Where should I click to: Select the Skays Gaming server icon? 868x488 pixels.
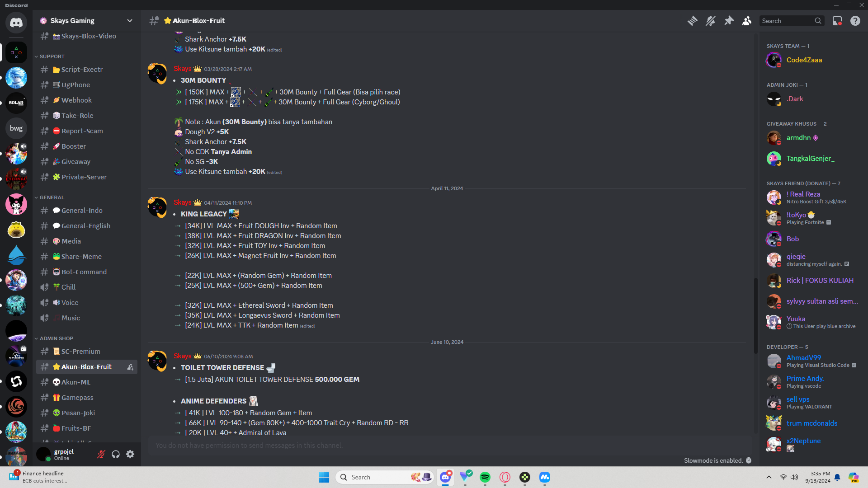click(16, 52)
